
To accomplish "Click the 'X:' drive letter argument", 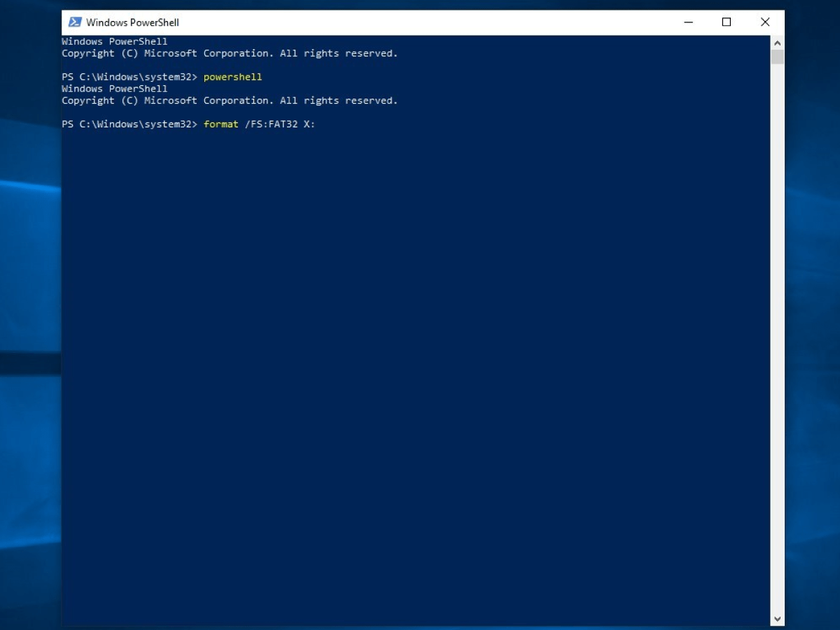I will (309, 124).
